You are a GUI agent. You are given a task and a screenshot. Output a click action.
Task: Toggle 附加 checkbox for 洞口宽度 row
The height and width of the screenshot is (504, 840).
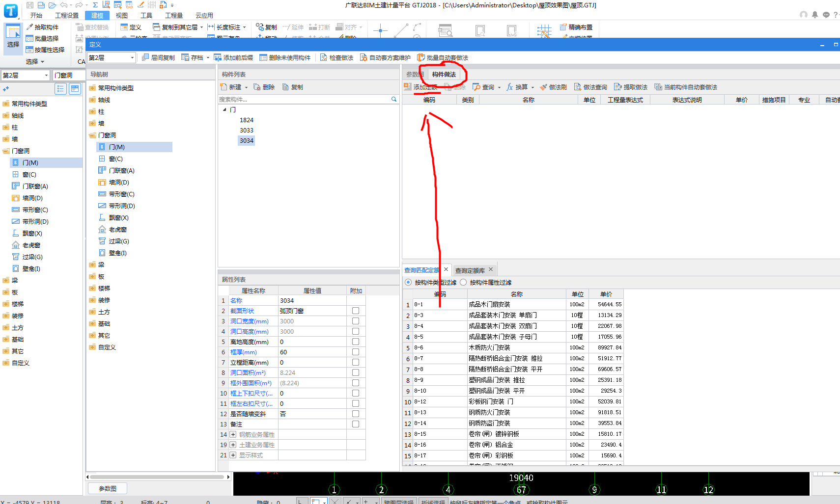pos(356,321)
